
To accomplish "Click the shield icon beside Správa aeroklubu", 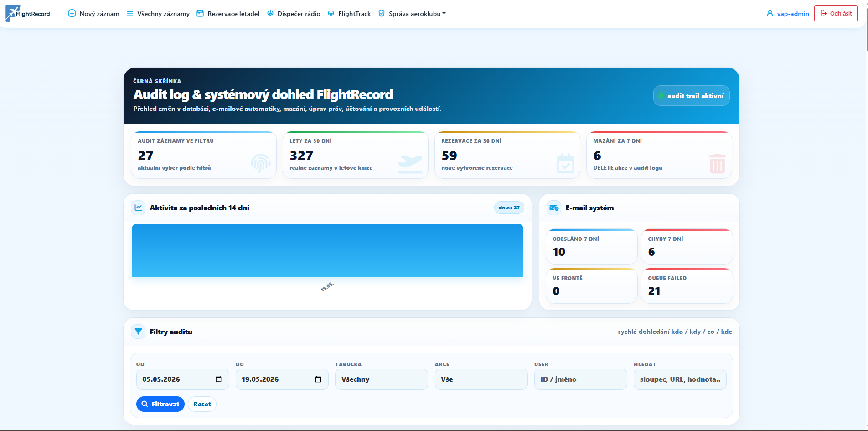I will pos(382,14).
